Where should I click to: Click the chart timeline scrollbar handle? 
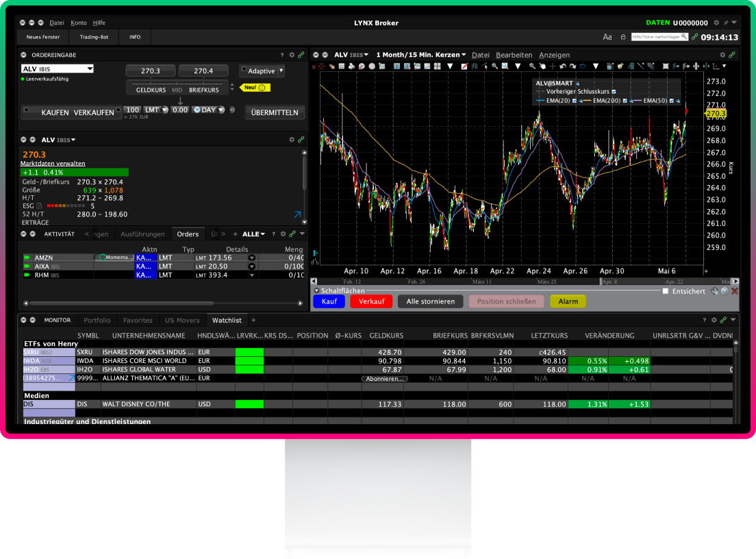[x=601, y=281]
